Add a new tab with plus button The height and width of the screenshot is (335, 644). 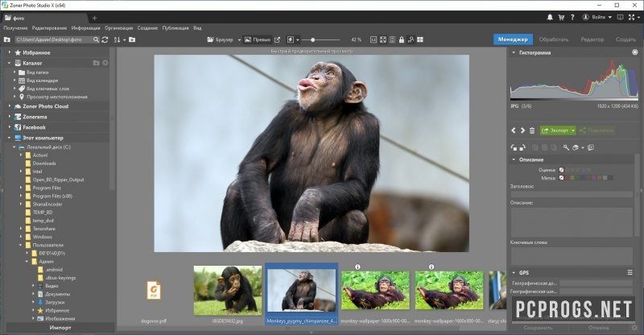click(x=94, y=18)
